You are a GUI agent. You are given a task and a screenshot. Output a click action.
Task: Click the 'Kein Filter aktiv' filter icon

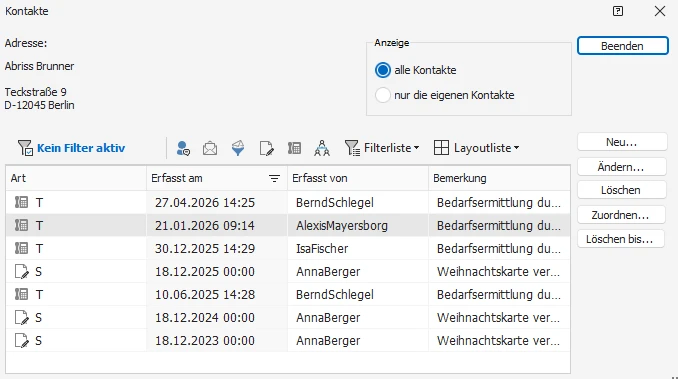click(25, 148)
